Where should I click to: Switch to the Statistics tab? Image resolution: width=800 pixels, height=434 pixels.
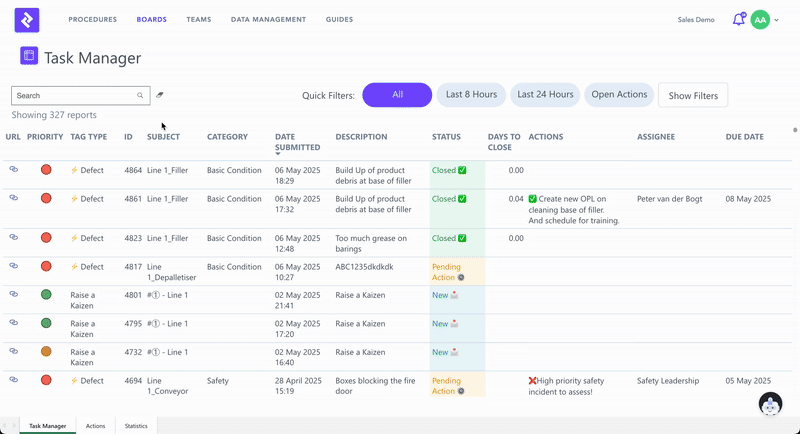click(x=136, y=426)
